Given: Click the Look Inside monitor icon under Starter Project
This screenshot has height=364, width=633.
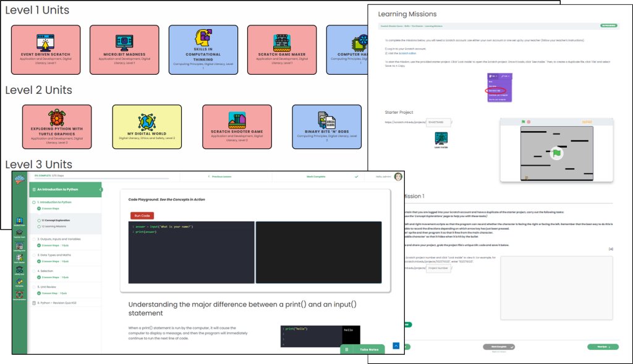Looking at the screenshot, I should [441, 138].
